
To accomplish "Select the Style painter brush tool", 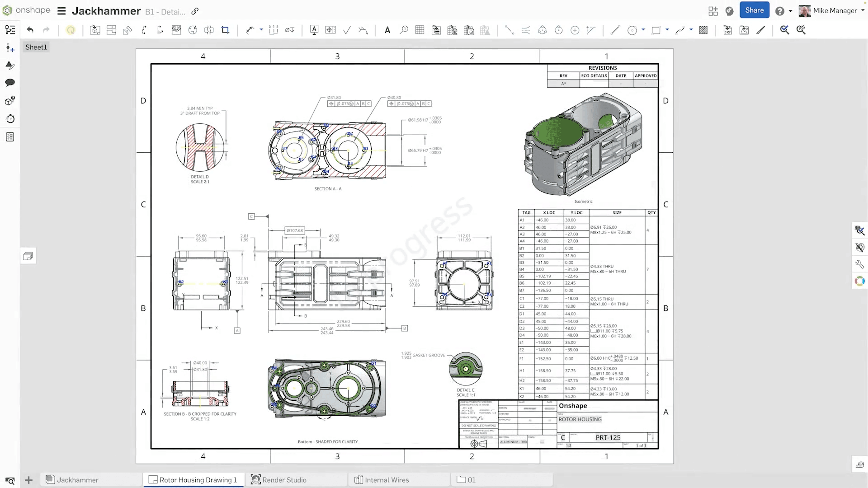I will [x=760, y=30].
